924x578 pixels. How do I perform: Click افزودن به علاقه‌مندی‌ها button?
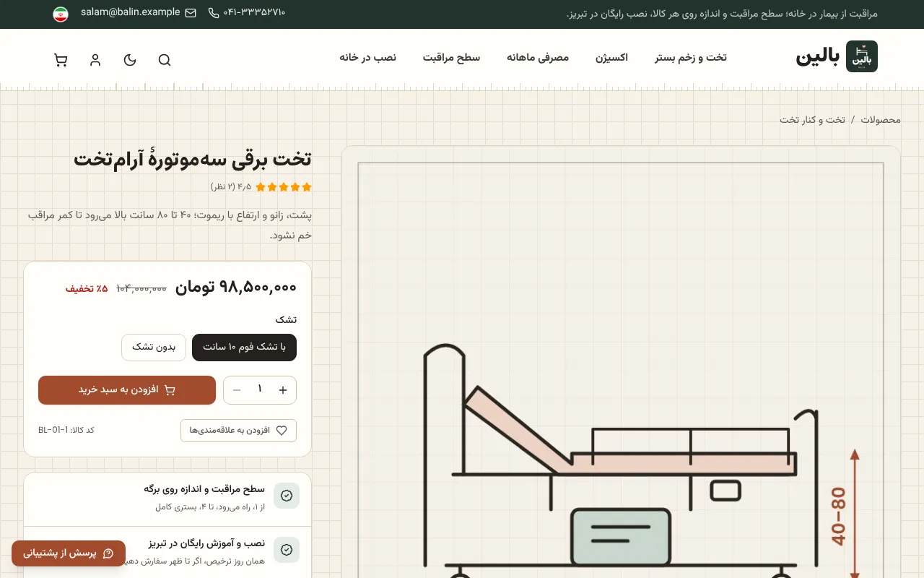[238, 431]
